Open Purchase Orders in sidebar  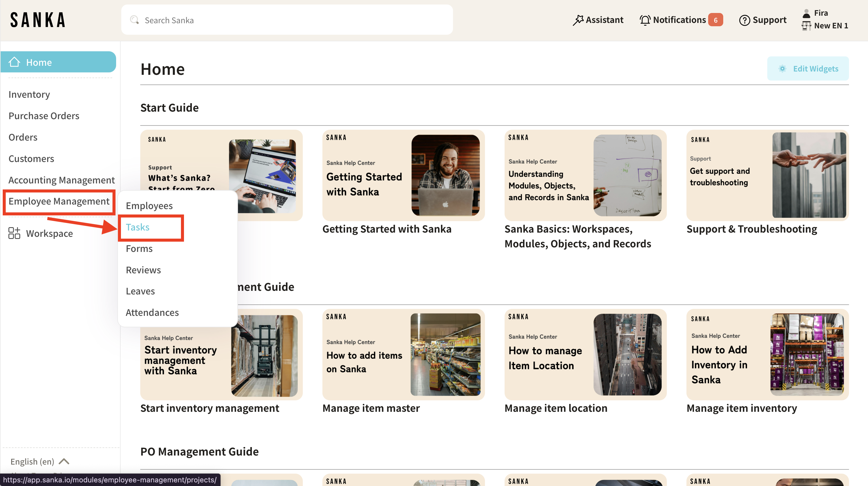[x=44, y=116]
